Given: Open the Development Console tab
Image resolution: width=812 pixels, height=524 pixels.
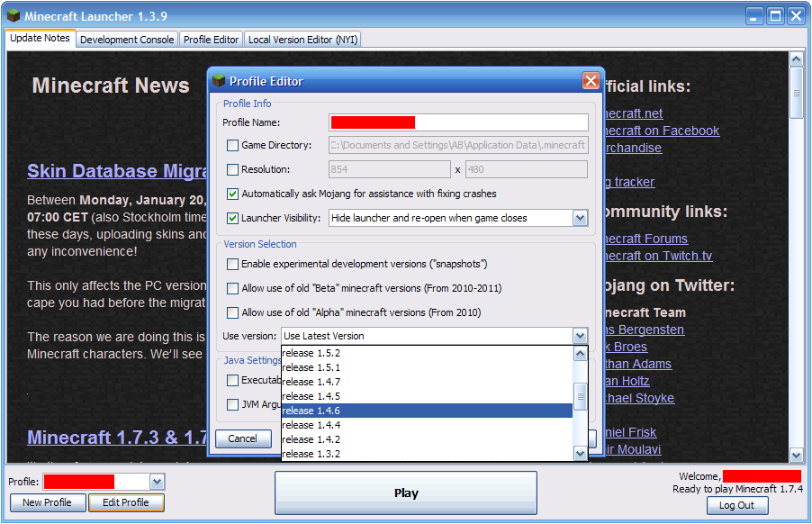Looking at the screenshot, I should click(127, 40).
